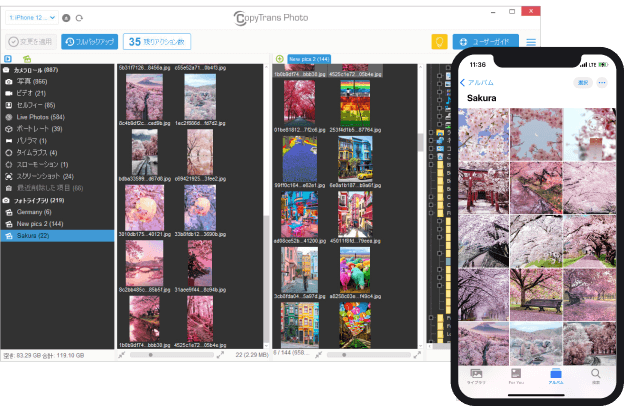This screenshot has height=406, width=624.
Task: Tap the search tab on the phone
Action: [596, 376]
